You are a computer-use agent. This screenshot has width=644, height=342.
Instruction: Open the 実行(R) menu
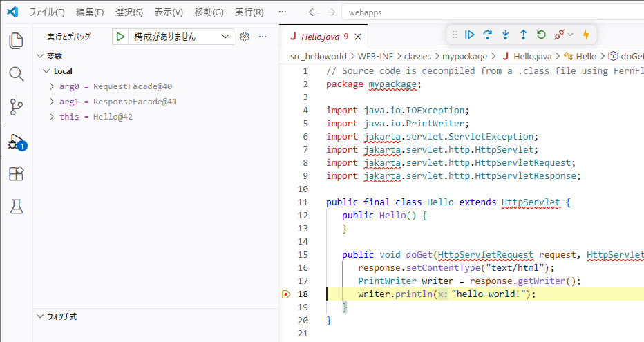[249, 12]
